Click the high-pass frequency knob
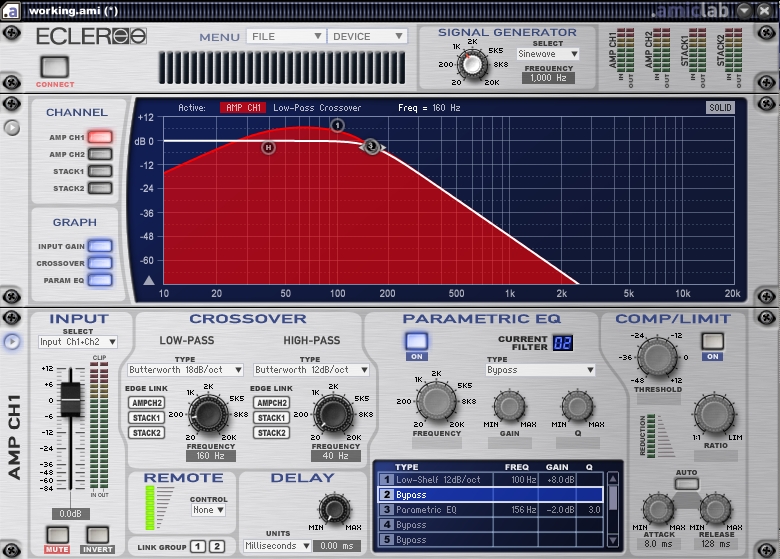Image resolution: width=780 pixels, height=559 pixels. (334, 413)
